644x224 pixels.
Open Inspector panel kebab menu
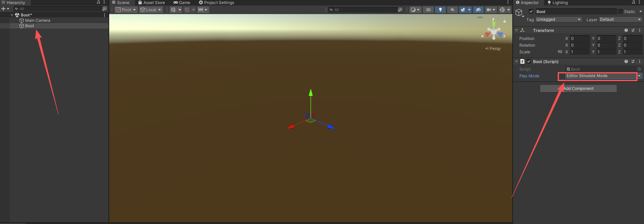tap(639, 2)
